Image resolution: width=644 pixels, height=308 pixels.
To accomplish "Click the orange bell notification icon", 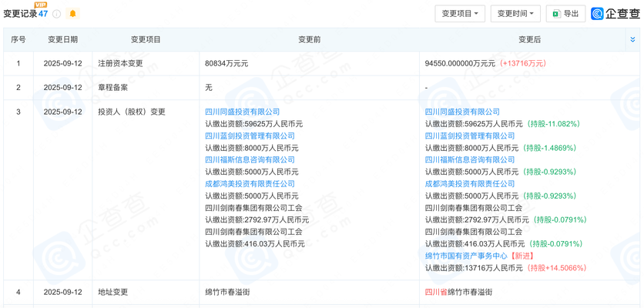I will [x=72, y=14].
